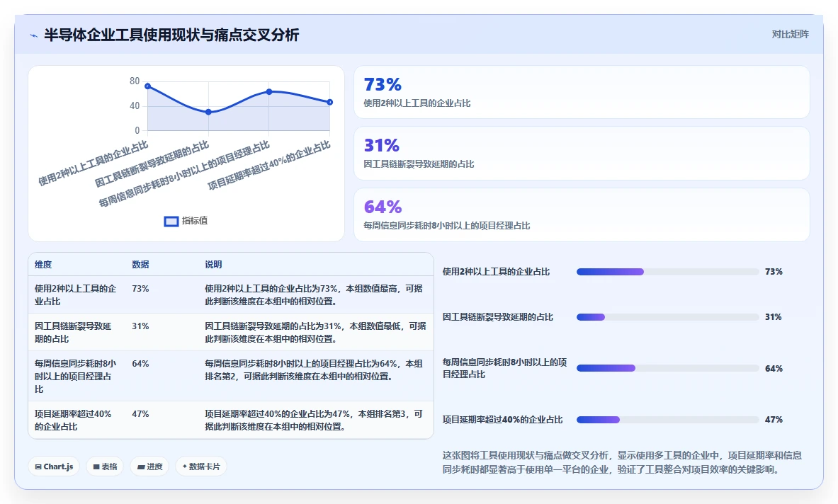Select the lowest line chart point near 31
The image size is (838, 504).
tap(208, 112)
